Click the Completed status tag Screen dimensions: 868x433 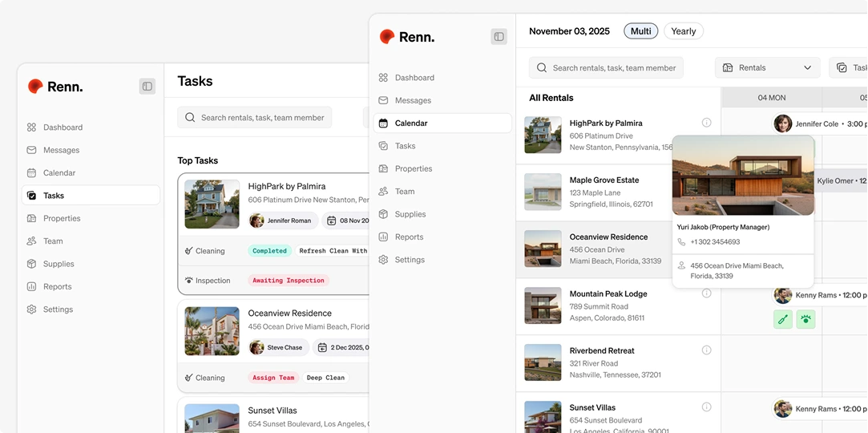[x=269, y=251]
